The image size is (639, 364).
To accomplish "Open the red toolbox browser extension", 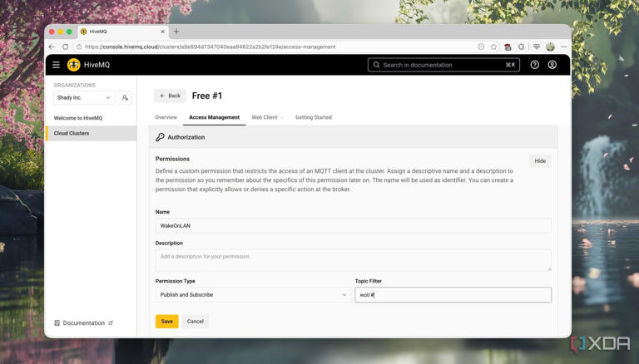I will (508, 47).
